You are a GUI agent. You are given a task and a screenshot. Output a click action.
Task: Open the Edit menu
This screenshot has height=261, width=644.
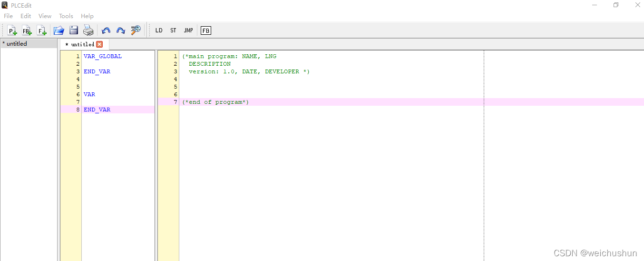[x=26, y=16]
